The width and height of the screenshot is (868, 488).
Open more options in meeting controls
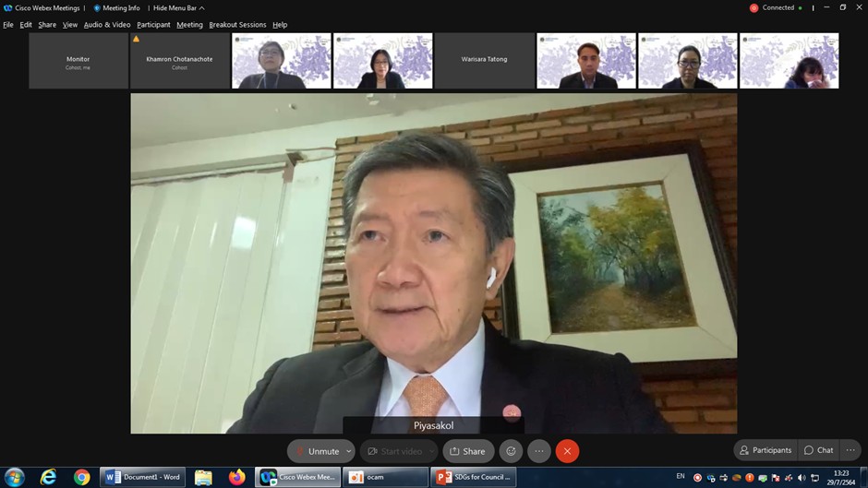tap(539, 451)
